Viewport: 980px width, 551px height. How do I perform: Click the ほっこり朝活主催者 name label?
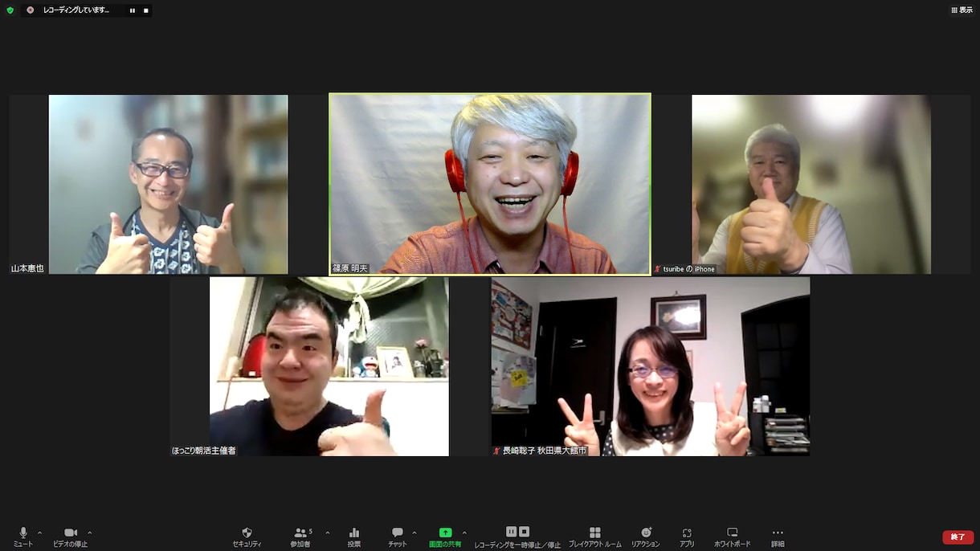[204, 451]
